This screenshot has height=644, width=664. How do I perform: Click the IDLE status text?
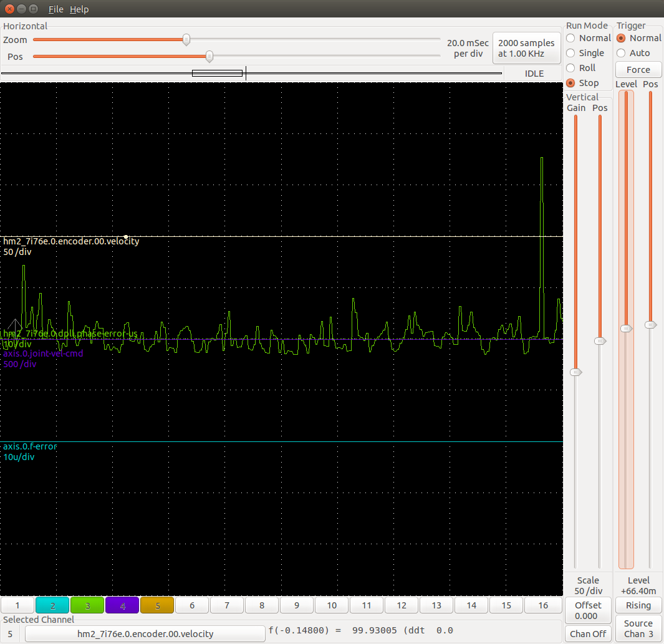coord(534,74)
